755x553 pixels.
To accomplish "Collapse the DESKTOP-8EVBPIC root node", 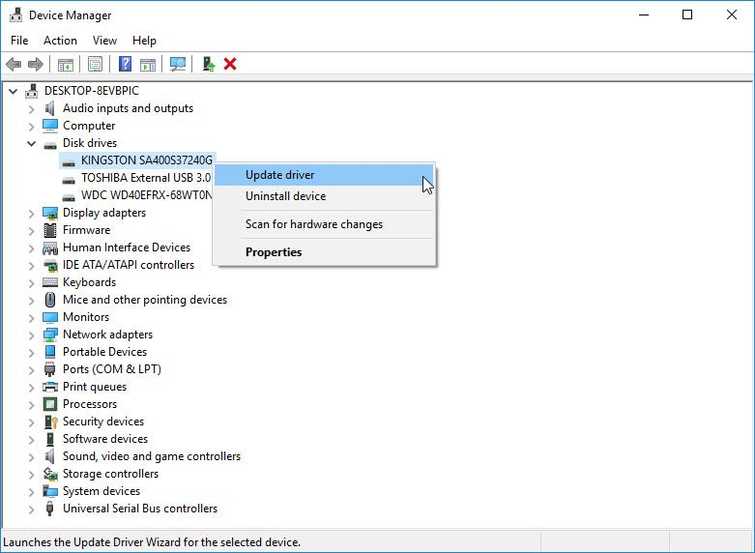I will [13, 91].
